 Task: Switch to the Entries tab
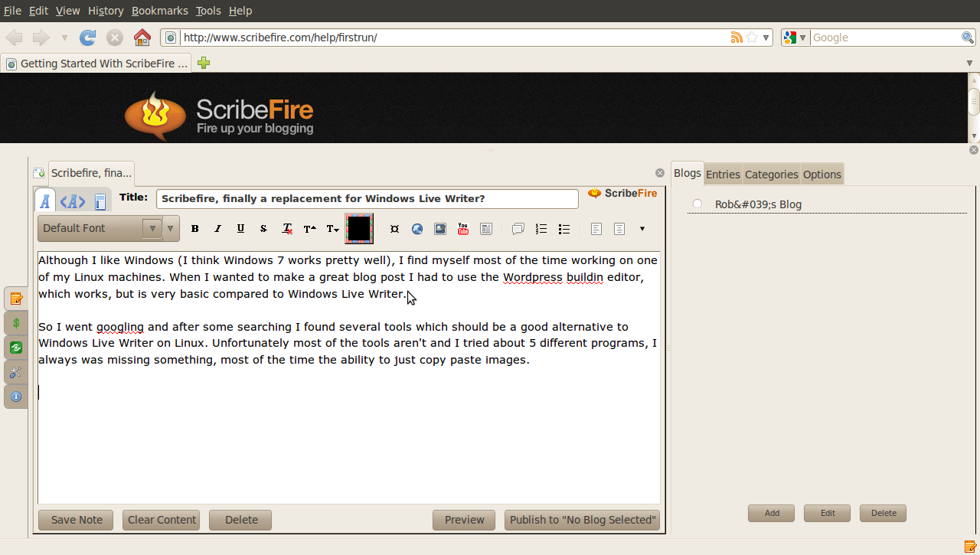pos(723,175)
